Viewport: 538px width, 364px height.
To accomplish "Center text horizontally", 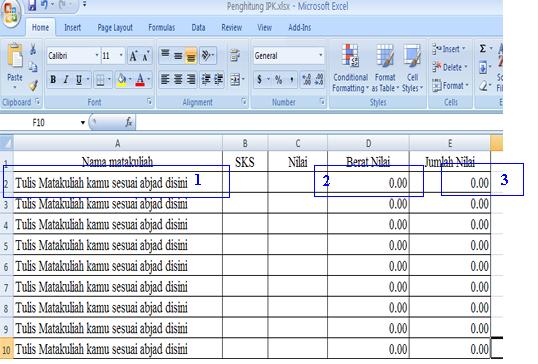I will (x=178, y=80).
